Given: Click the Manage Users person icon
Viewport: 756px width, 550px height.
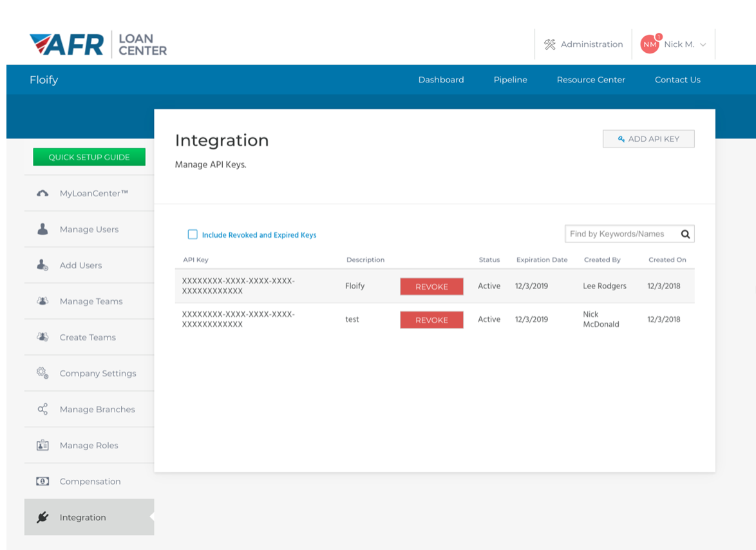Looking at the screenshot, I should (x=43, y=229).
